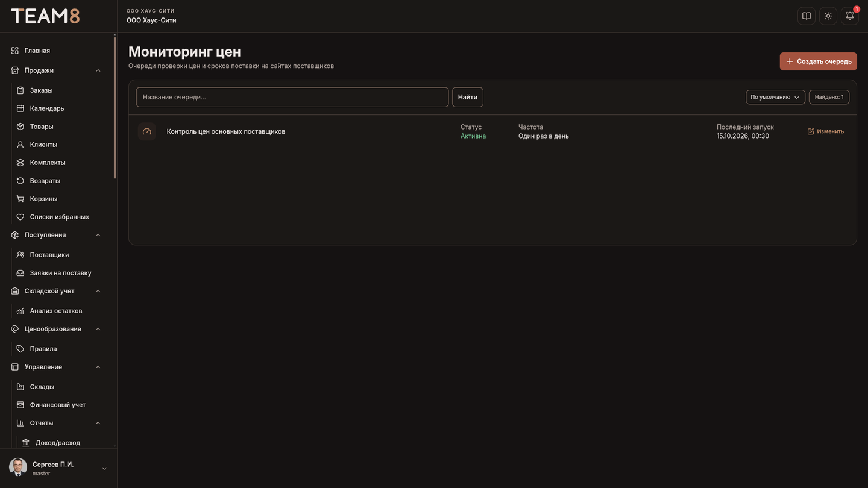
Task: Focus the Название очереди search field
Action: pyautogui.click(x=292, y=97)
